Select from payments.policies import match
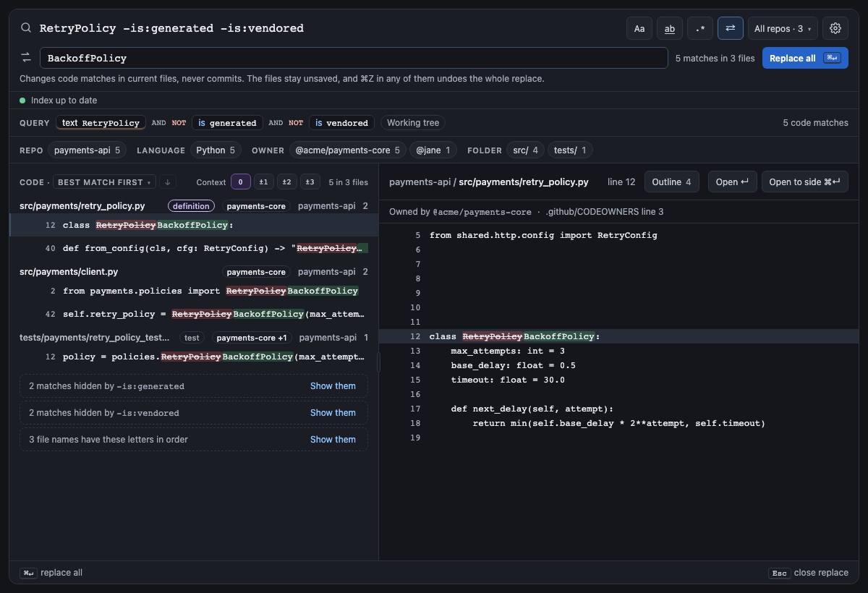The width and height of the screenshot is (868, 593). (x=194, y=291)
